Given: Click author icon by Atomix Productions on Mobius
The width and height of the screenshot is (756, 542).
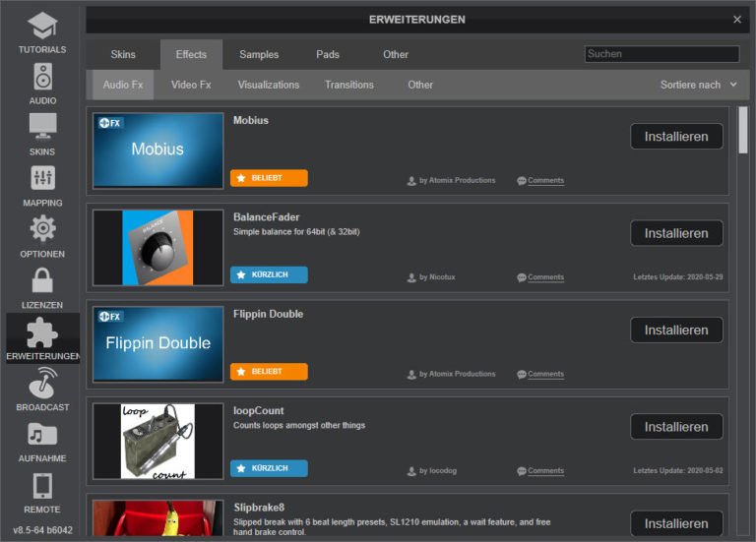Looking at the screenshot, I should 411,181.
